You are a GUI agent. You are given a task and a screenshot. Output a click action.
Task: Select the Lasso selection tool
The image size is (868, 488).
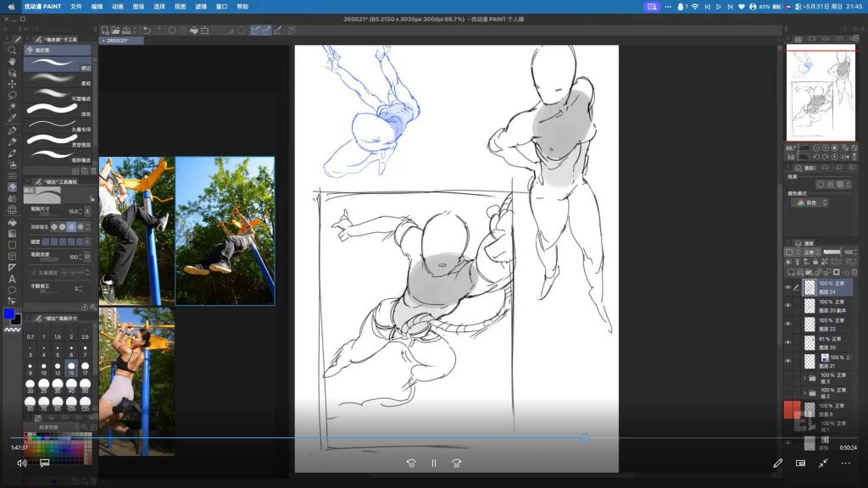12,95
